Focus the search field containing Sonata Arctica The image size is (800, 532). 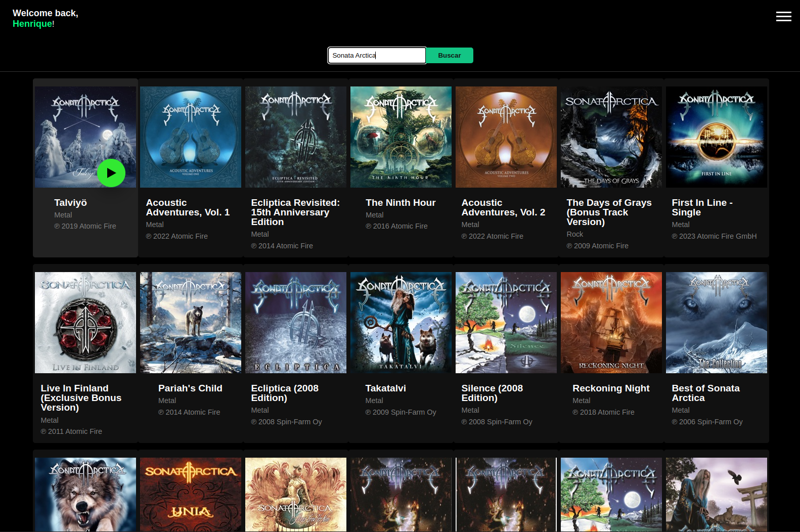point(376,56)
